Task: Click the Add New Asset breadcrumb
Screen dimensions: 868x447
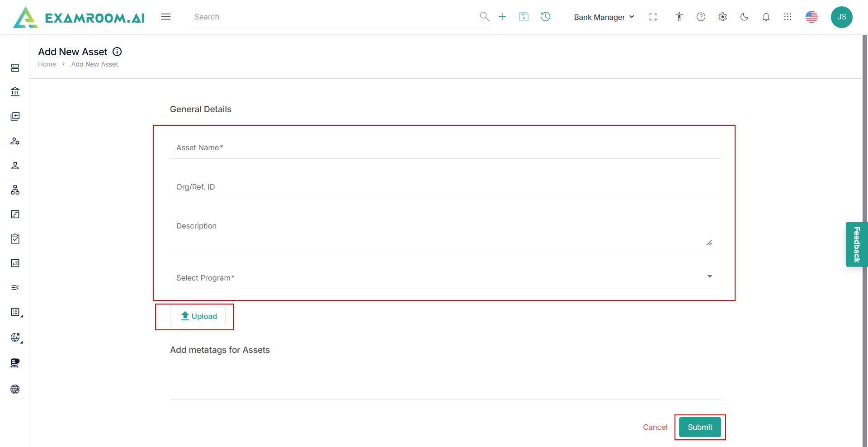Action: click(94, 64)
